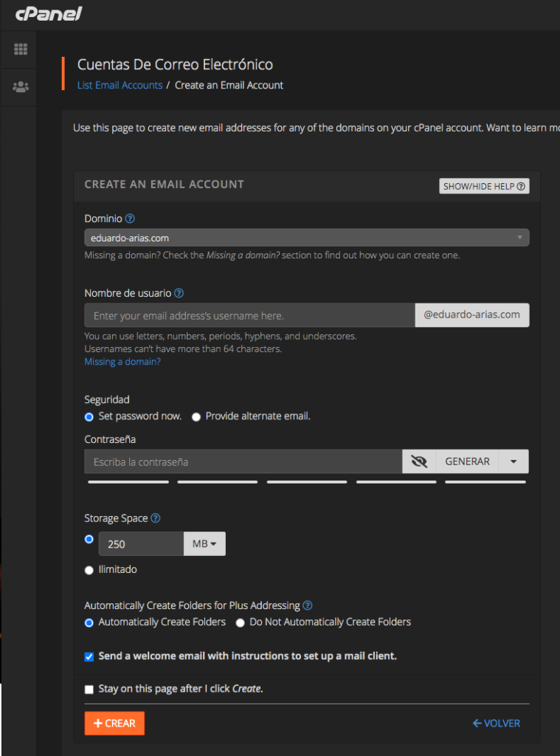Screen dimensions: 560x756
Task: Click the @eduardo-arias.com domain suffix
Action: coord(471,315)
